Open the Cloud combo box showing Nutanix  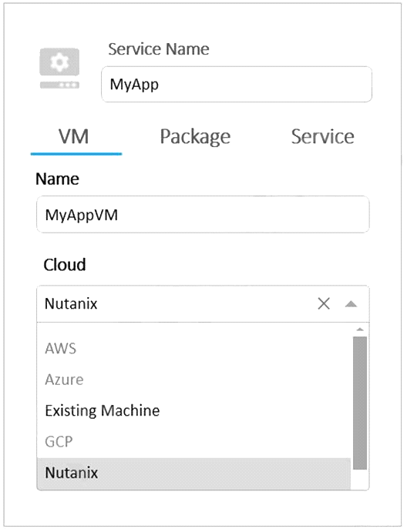[x=203, y=303]
